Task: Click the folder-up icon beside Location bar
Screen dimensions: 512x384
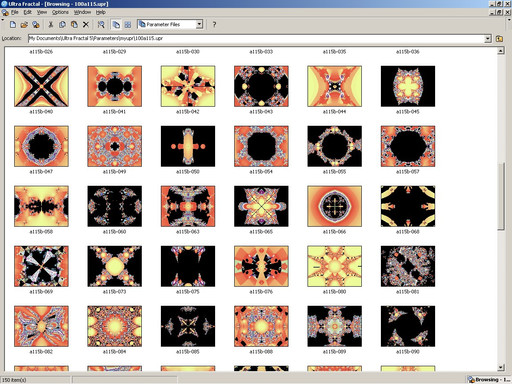Action: [499, 39]
